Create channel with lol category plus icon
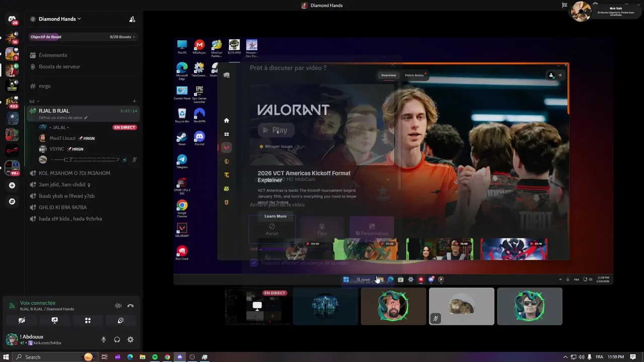This screenshot has width=644, height=362. (134, 101)
